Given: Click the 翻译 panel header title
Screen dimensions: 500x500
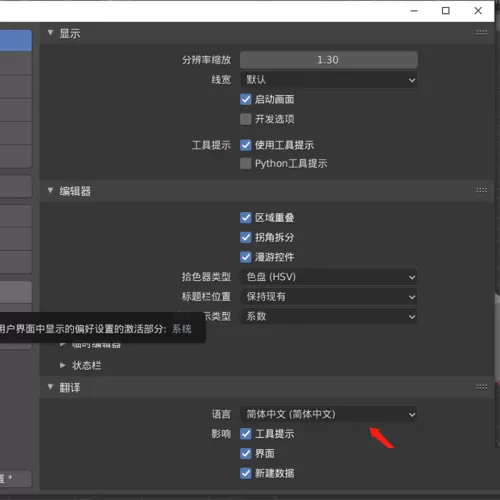Looking at the screenshot, I should (x=70, y=388).
